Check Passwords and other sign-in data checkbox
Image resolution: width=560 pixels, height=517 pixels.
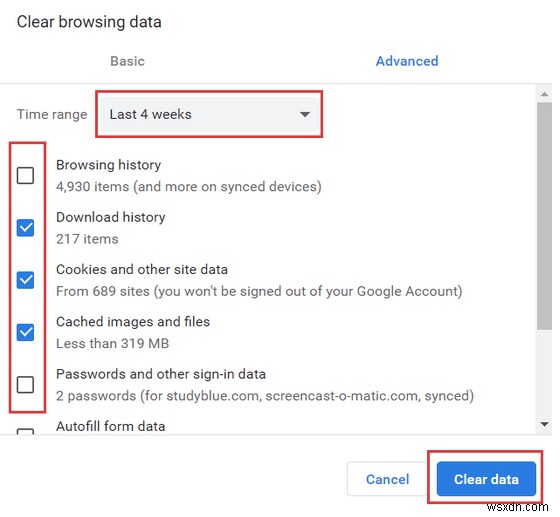click(x=25, y=385)
